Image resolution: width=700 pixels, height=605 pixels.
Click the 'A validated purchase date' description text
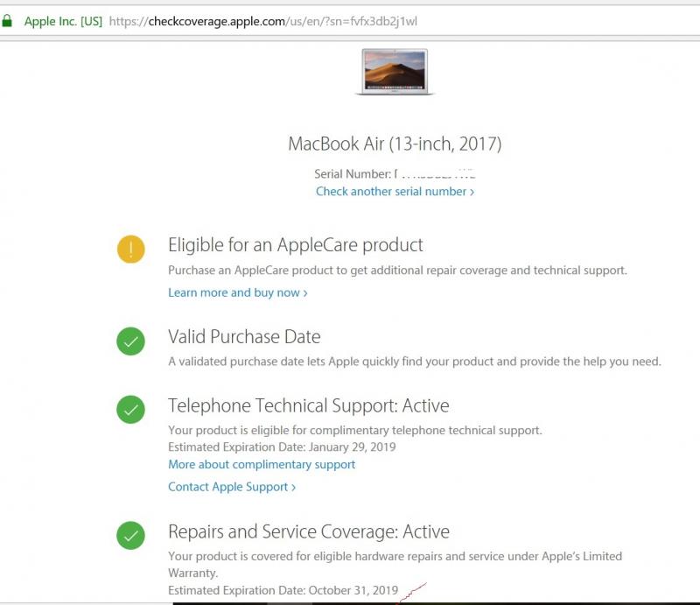(414, 362)
